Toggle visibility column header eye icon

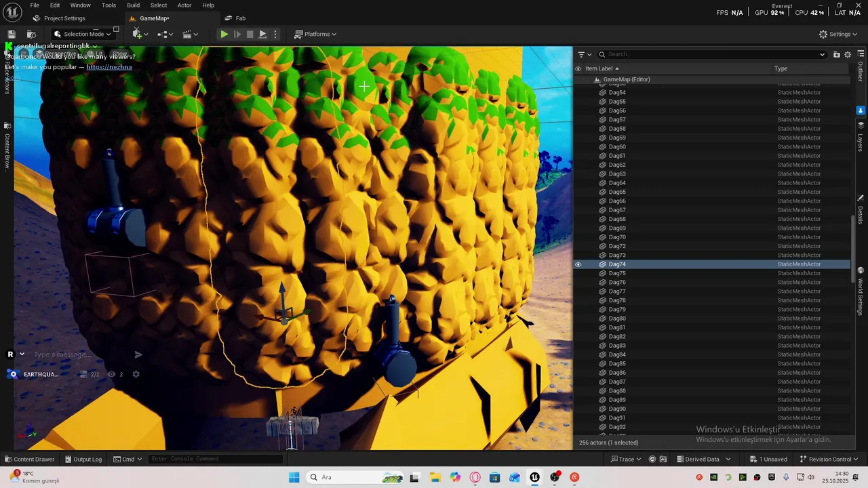(578, 68)
